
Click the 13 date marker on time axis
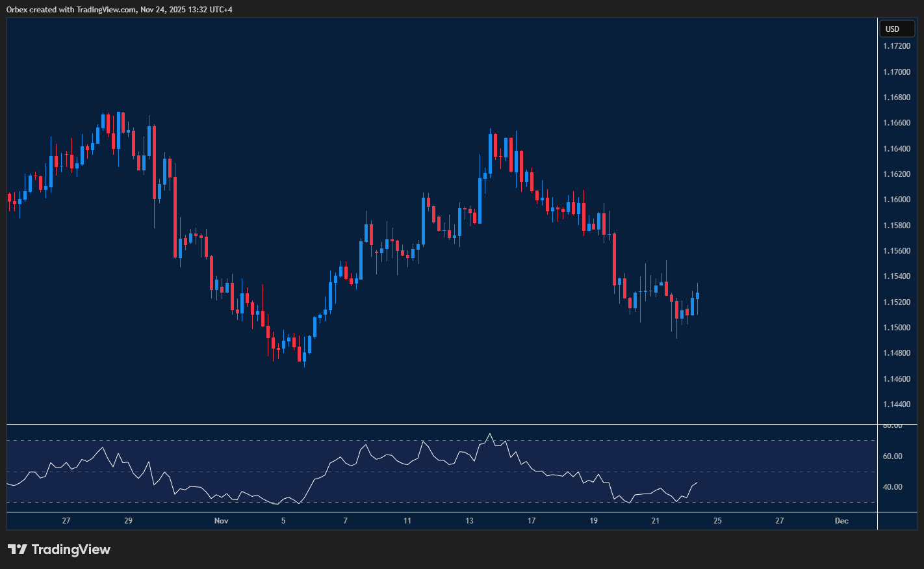470,521
